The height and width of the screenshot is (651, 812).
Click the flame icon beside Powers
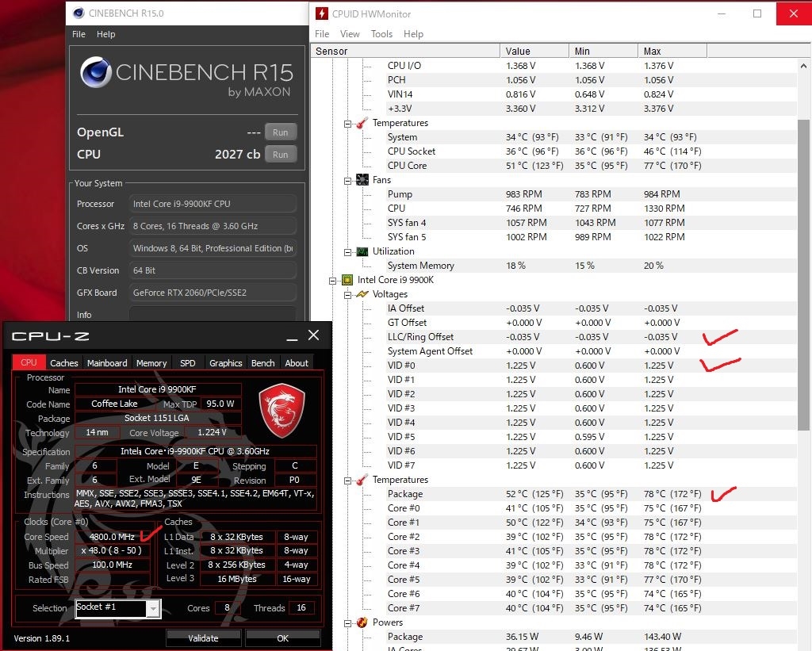362,622
